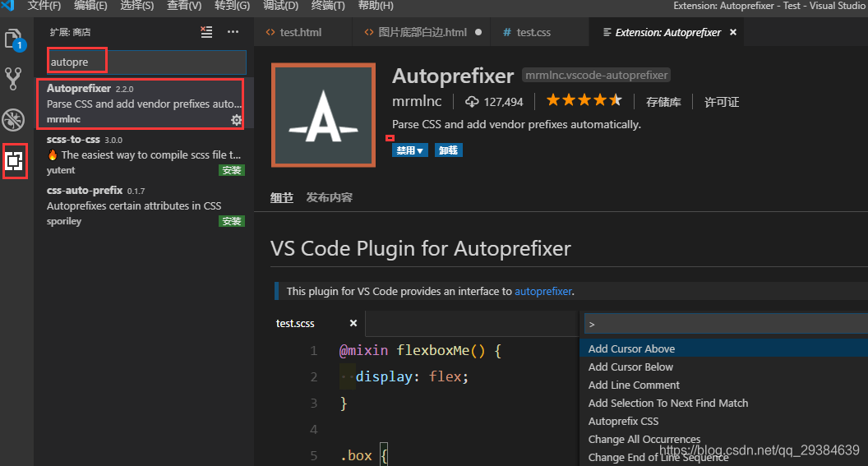
Task: Select scss-to-css extension in list
Action: (144, 155)
